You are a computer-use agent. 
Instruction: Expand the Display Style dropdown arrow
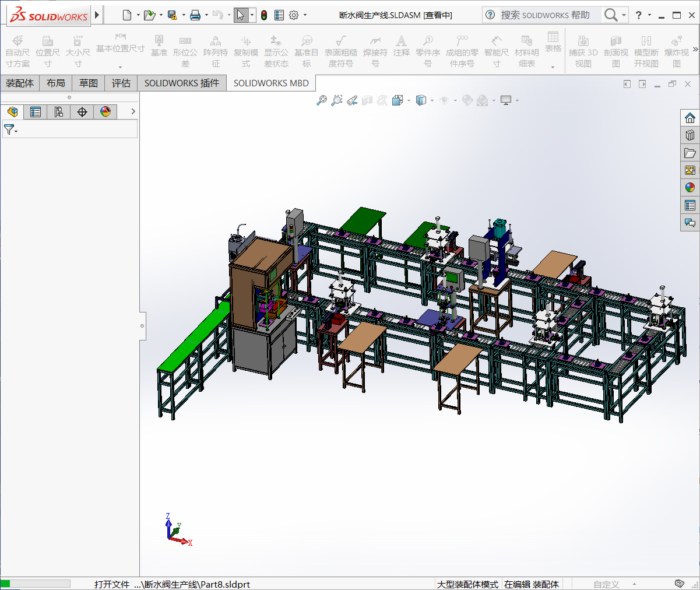point(432,100)
